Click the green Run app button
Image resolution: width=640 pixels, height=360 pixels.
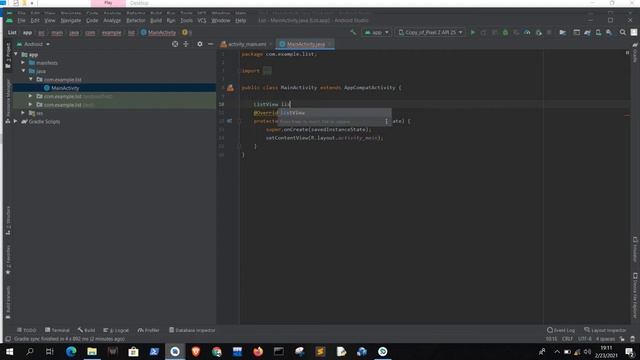point(473,32)
